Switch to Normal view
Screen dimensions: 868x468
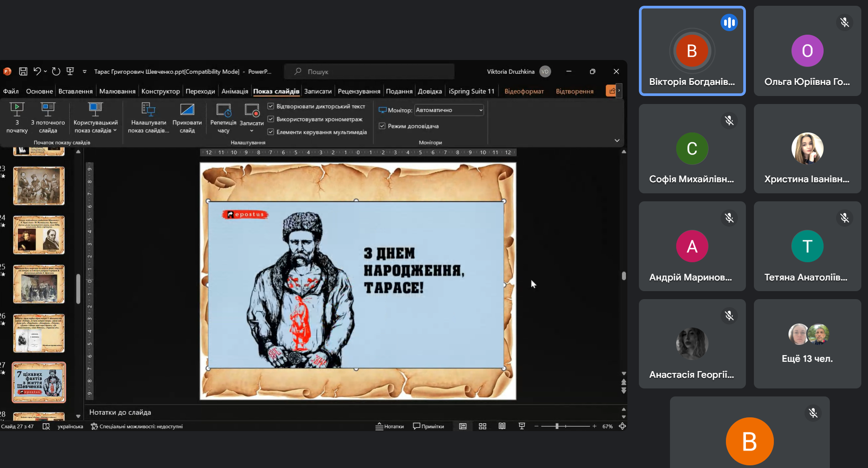[x=463, y=426]
